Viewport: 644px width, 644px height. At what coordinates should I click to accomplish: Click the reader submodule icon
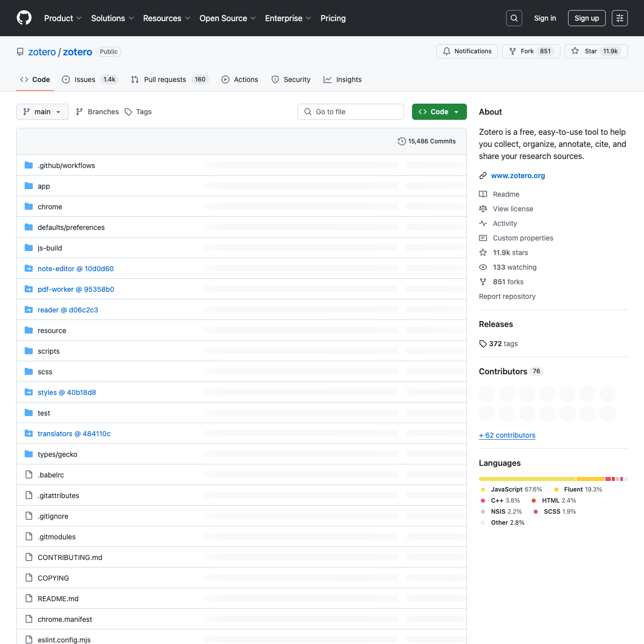29,309
